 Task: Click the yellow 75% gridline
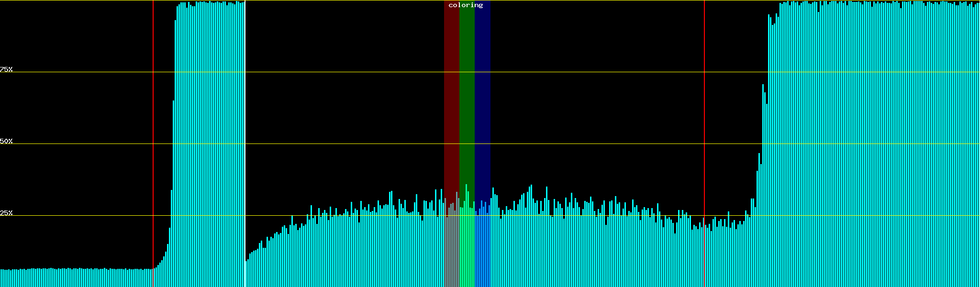pos(574,72)
